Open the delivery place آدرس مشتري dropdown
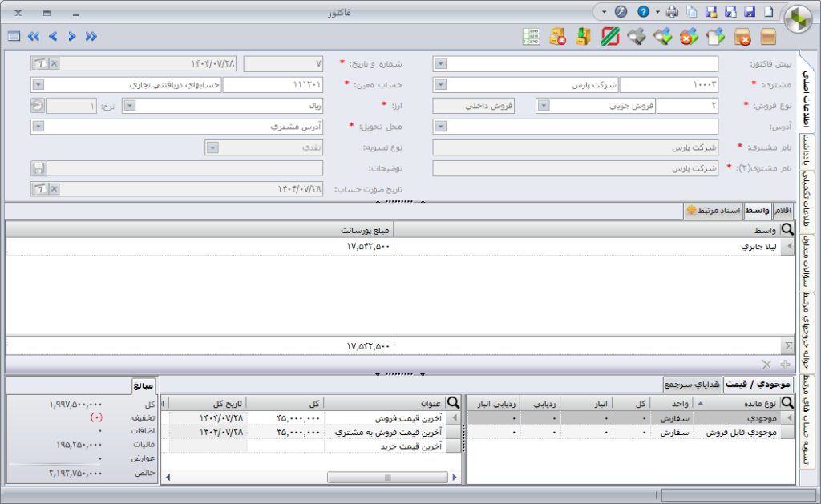 pyautogui.click(x=37, y=126)
